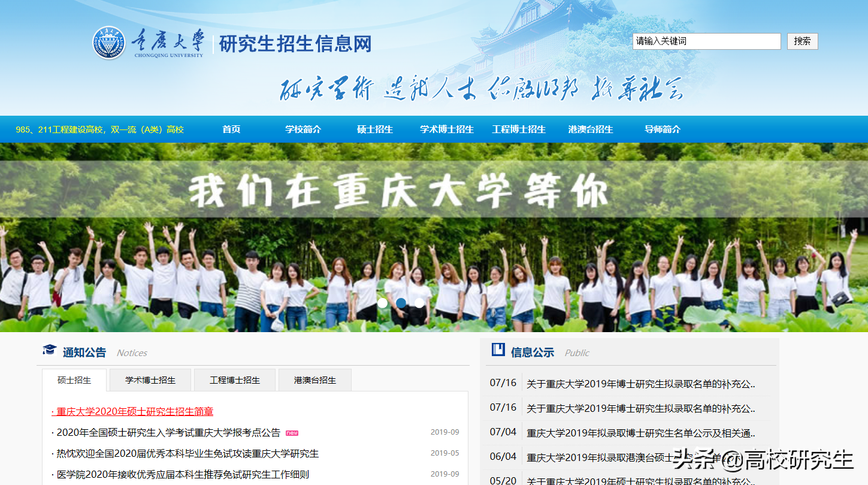Click the 2019-09 date on 医学院 row
868x485 pixels.
pyautogui.click(x=445, y=474)
